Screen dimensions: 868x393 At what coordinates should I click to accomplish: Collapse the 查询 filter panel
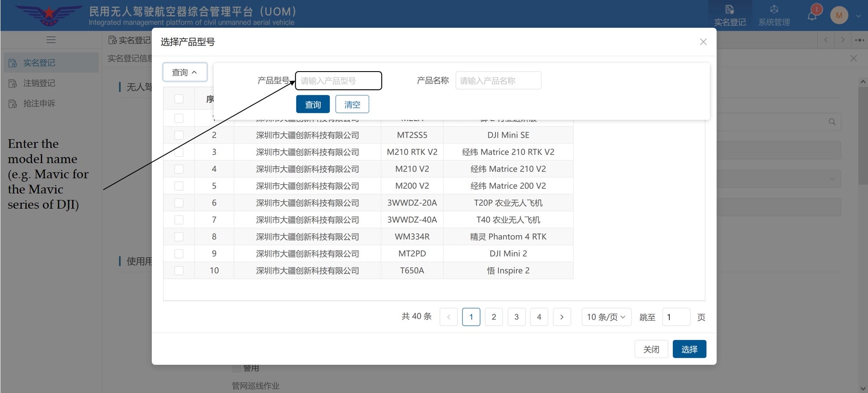(x=185, y=72)
